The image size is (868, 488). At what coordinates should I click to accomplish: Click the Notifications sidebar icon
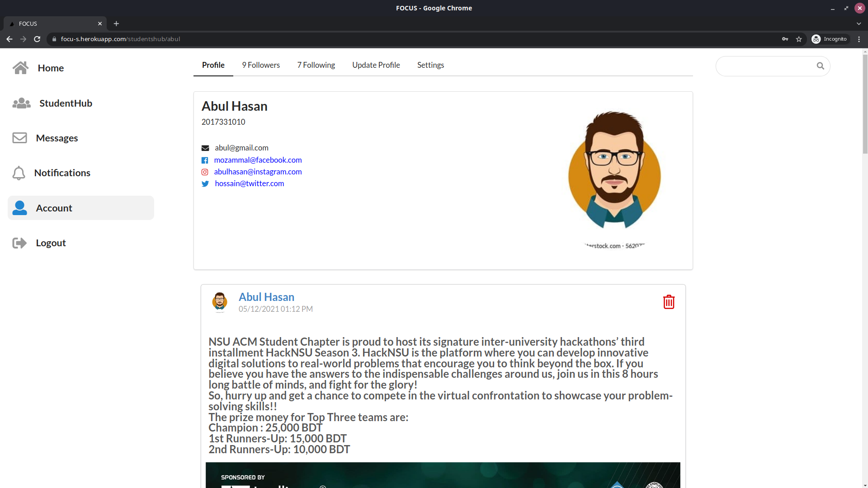pyautogui.click(x=19, y=173)
